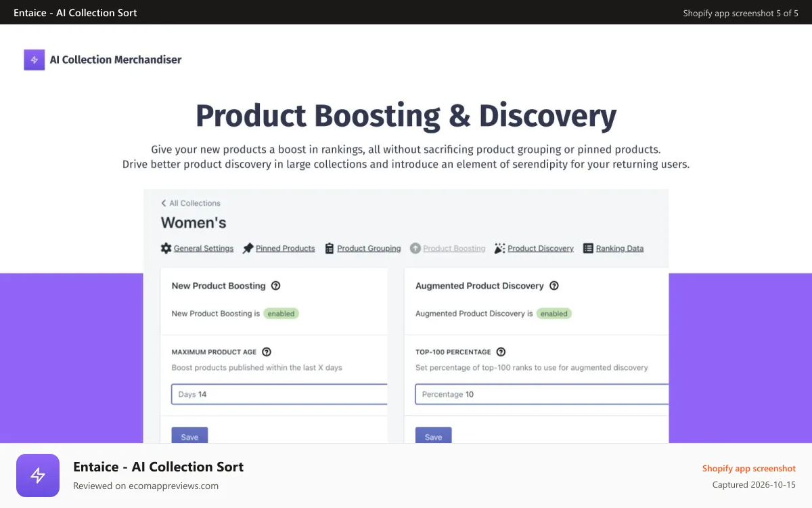The width and height of the screenshot is (812, 508).
Task: Save the Augmented Product Discovery settings
Action: 433,436
